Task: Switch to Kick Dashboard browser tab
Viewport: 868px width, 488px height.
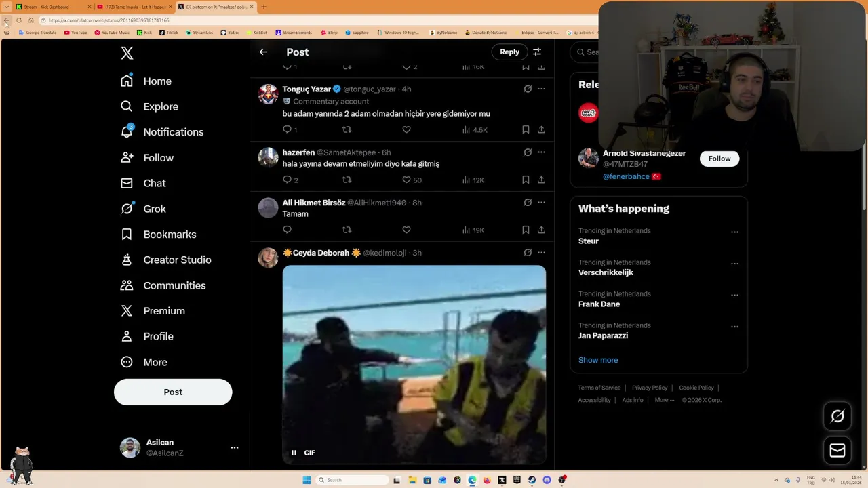Action: [53, 7]
